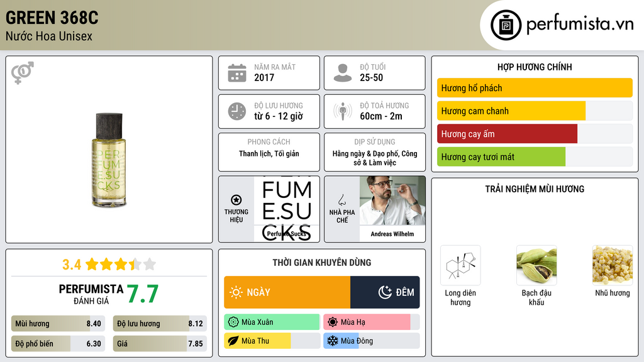The height and width of the screenshot is (362, 644).
Task: Click the Mùa Hạ season bar
Action: [371, 322]
